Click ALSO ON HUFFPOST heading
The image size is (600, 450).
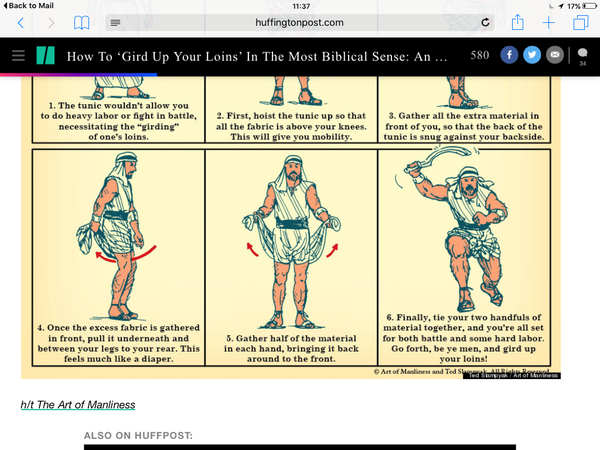pyautogui.click(x=138, y=435)
